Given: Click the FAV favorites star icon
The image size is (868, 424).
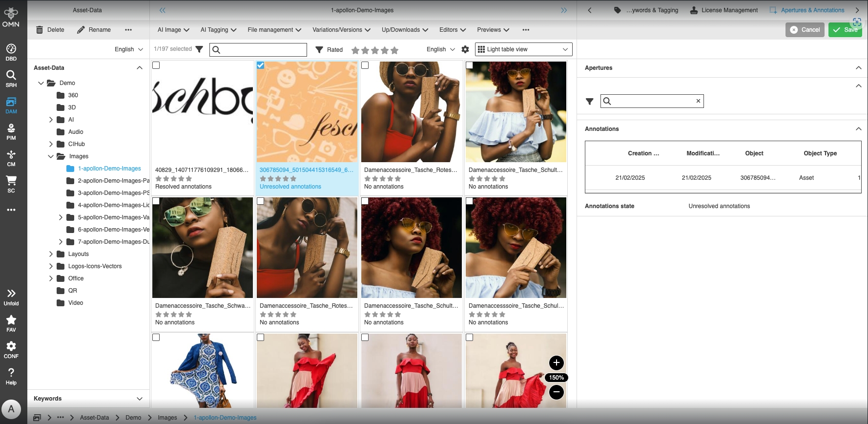Looking at the screenshot, I should (11, 323).
